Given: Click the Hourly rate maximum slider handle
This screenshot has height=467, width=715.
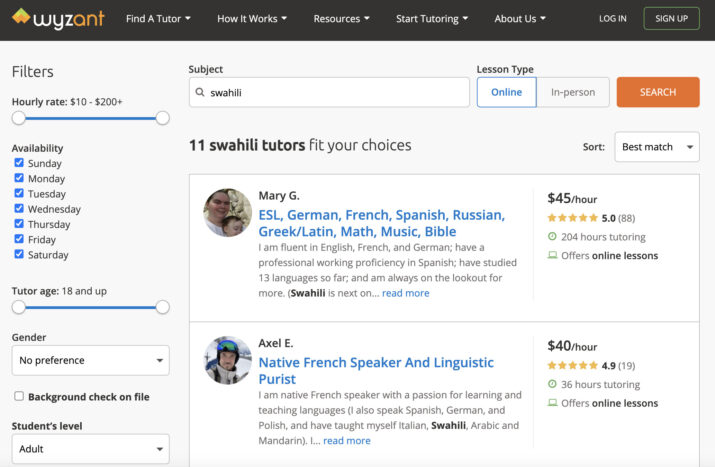Looking at the screenshot, I should point(162,118).
